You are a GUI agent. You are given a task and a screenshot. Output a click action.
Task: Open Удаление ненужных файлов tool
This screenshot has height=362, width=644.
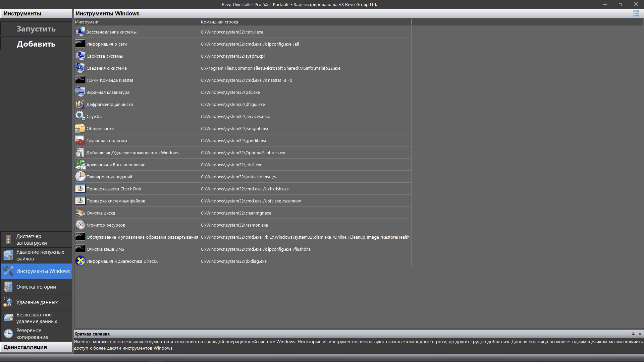point(36,255)
